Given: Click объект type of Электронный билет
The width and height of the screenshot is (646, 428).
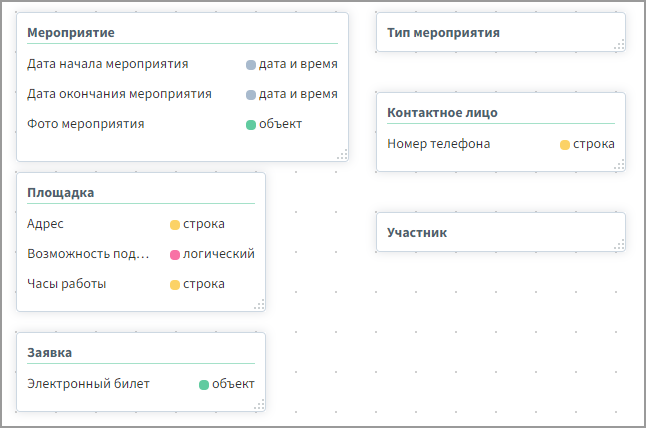Looking at the screenshot, I should (x=233, y=384).
